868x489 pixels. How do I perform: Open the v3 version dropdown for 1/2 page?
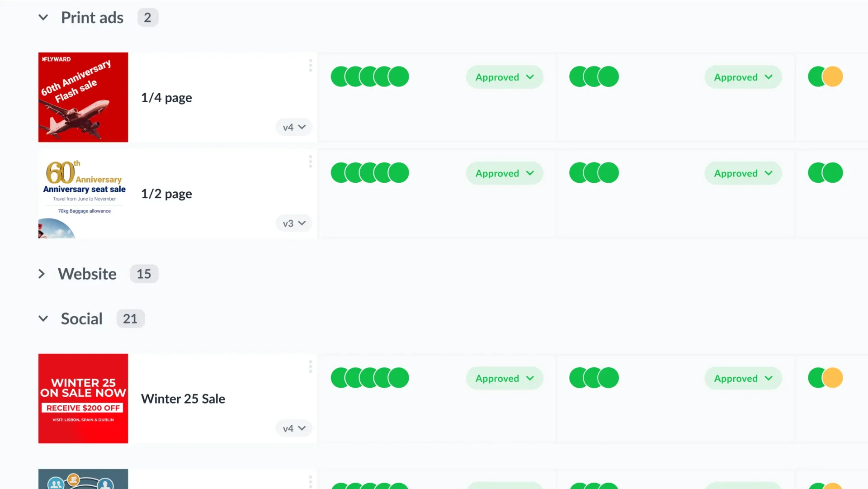click(x=293, y=223)
